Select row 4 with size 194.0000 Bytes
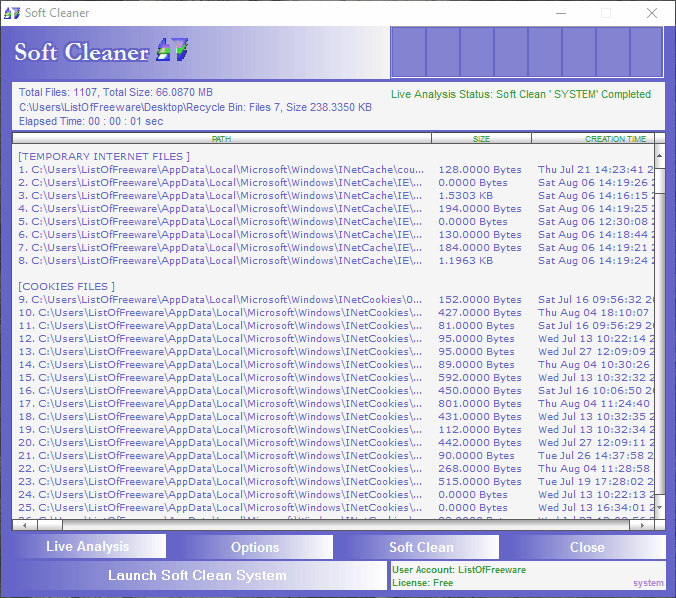 [335, 209]
